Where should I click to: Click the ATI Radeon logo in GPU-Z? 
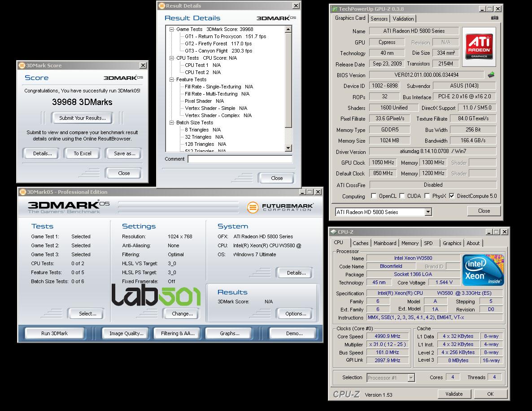coord(479,47)
